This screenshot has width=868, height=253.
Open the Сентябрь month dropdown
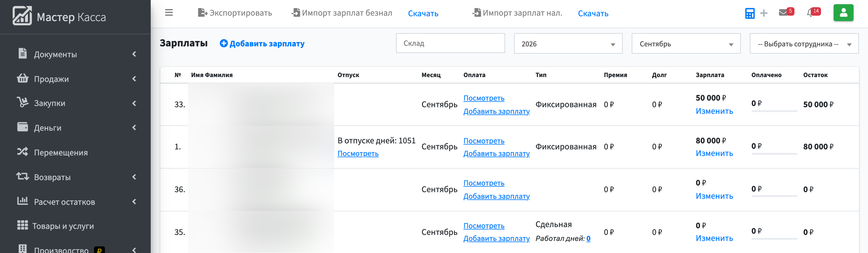[686, 43]
